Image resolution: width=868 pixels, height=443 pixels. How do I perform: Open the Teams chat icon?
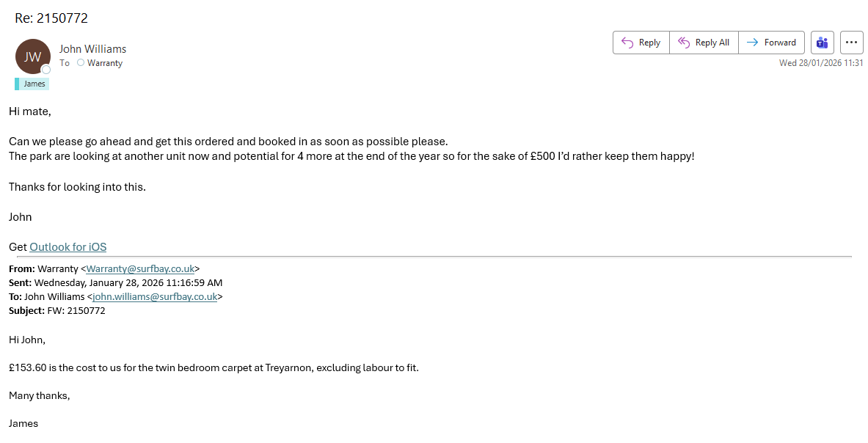(823, 43)
